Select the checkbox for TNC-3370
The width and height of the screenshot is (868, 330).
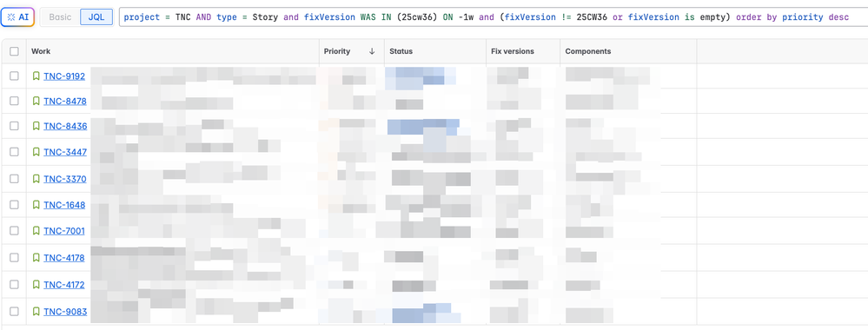tap(15, 179)
